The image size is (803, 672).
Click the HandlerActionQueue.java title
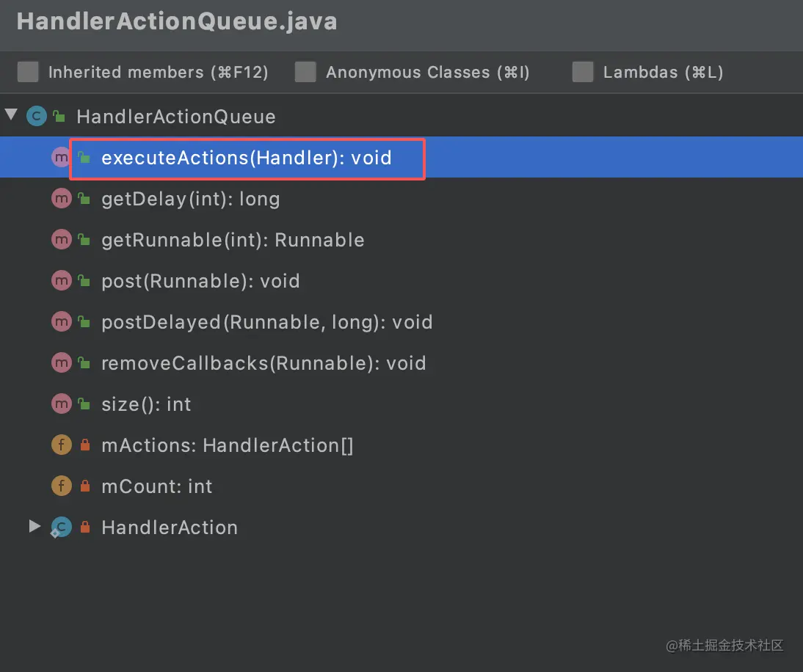[x=177, y=21]
